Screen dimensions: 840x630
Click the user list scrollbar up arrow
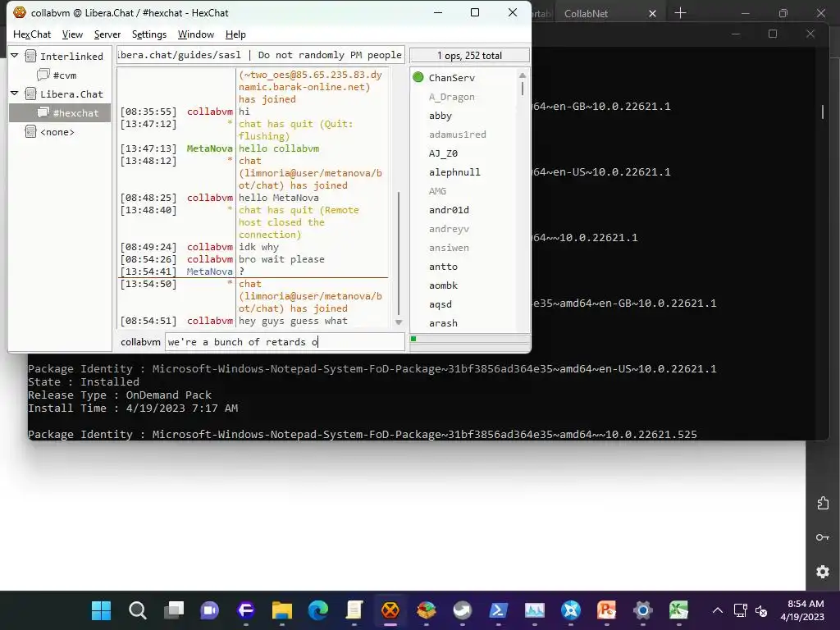pos(523,75)
